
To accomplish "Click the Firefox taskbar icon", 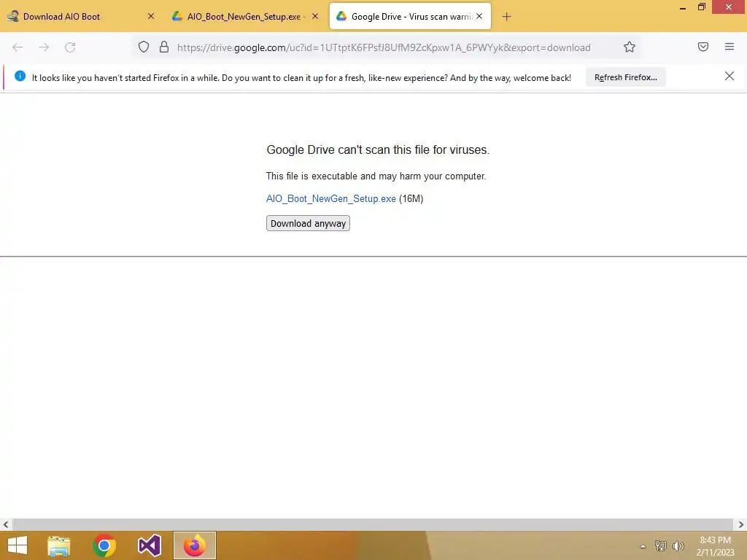I will click(x=194, y=545).
